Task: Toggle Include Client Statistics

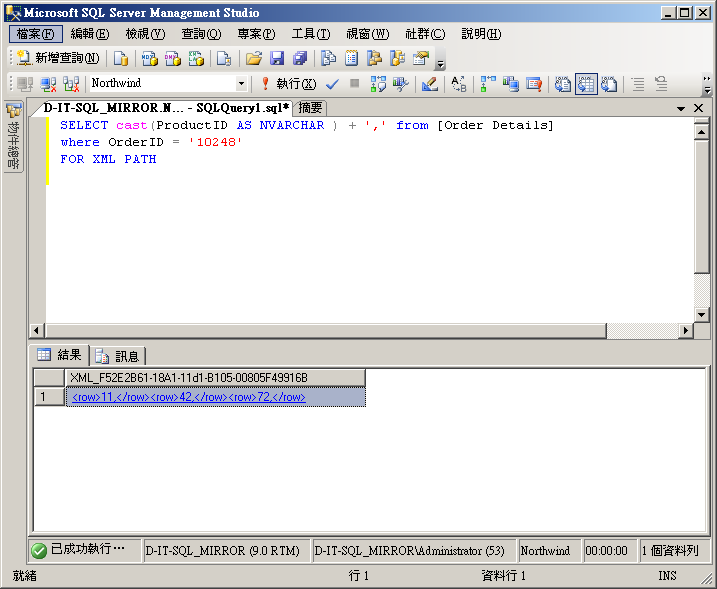Action: tap(511, 84)
